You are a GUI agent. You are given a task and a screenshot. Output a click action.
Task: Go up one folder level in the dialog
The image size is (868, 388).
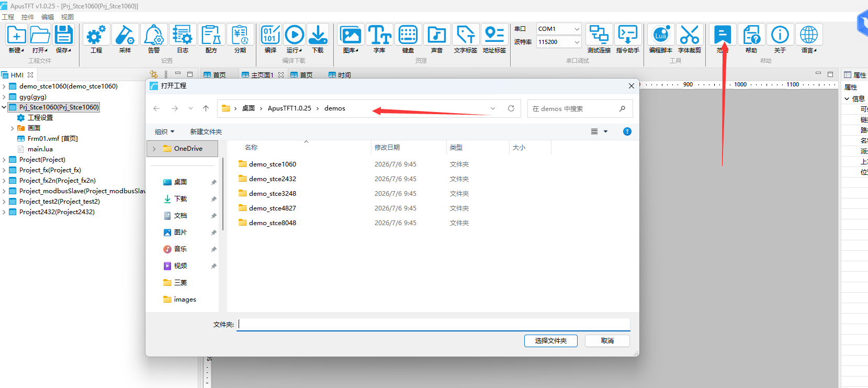(206, 108)
